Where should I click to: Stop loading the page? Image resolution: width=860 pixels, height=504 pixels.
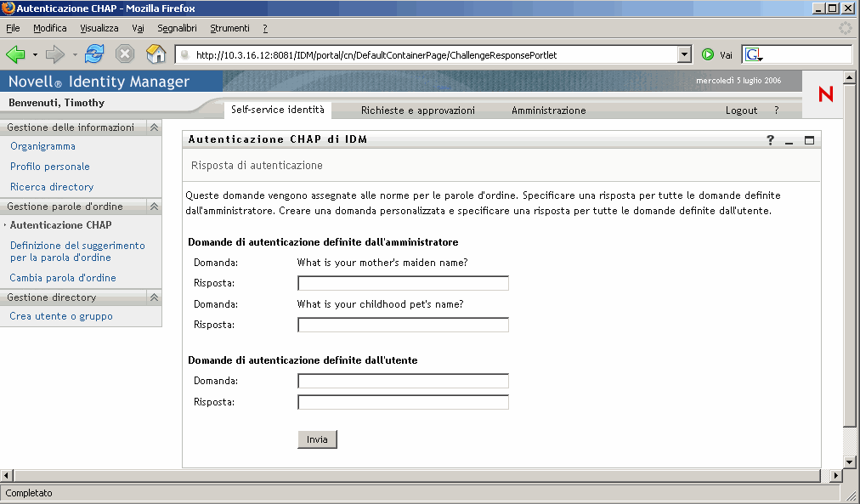pos(126,54)
